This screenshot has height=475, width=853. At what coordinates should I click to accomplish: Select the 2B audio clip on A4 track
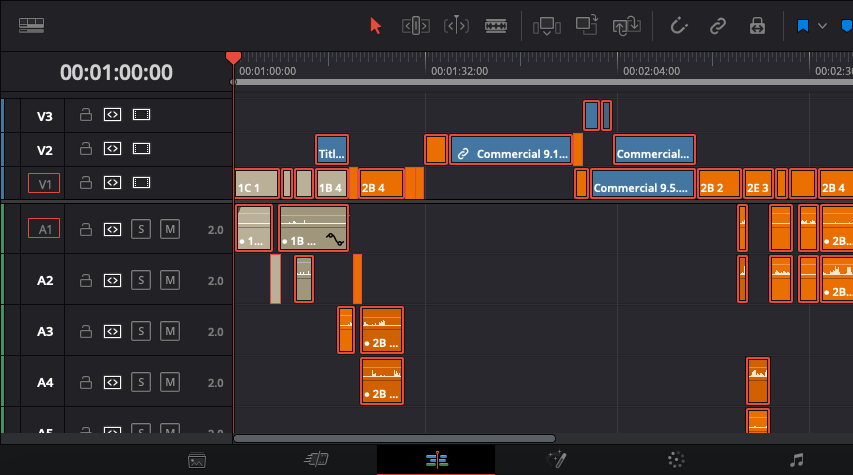(x=382, y=381)
